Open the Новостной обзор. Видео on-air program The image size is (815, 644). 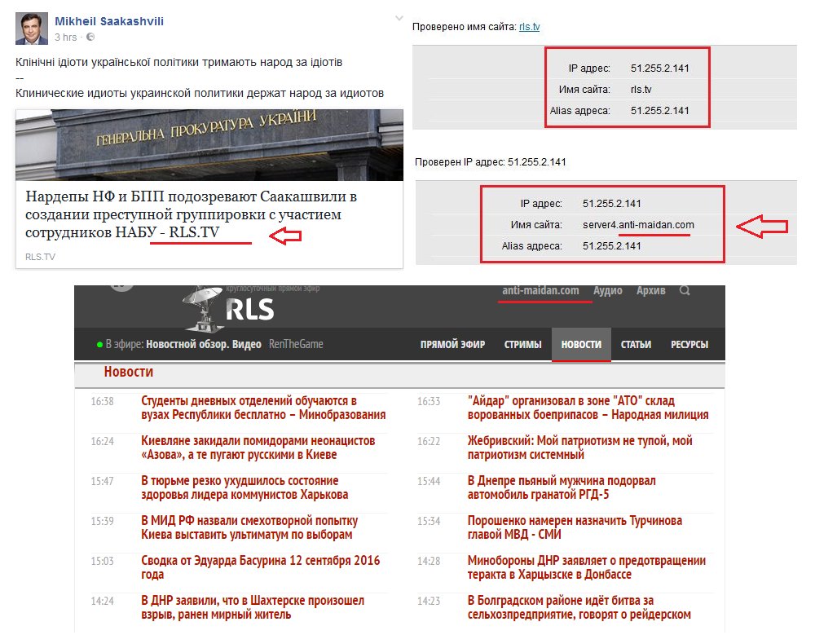pyautogui.click(x=203, y=344)
